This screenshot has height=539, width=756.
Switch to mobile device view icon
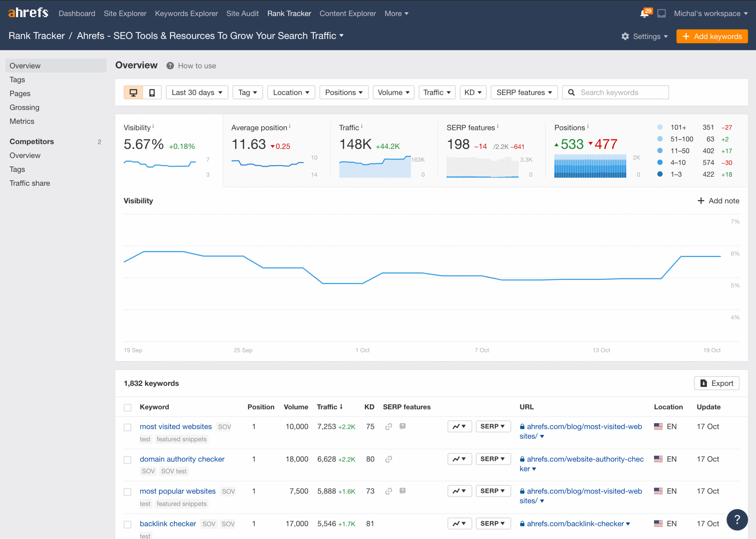point(152,93)
